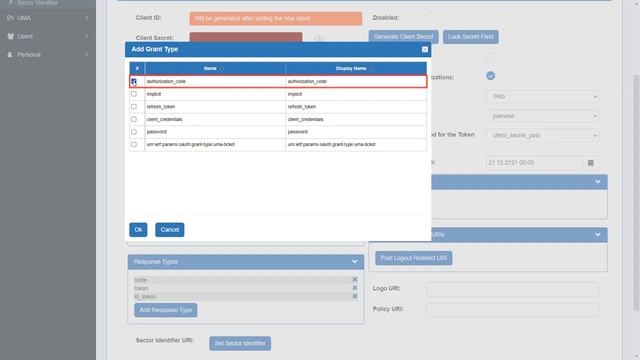The height and width of the screenshot is (360, 640).
Task: Expand the UMA sidebar menu arrow
Action: (87, 18)
